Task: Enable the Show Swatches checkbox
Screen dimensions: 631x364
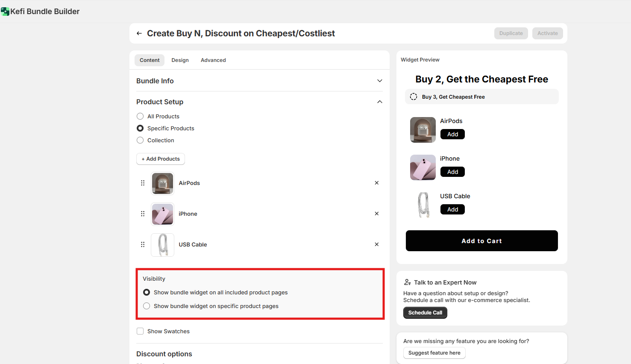Action: pos(140,331)
